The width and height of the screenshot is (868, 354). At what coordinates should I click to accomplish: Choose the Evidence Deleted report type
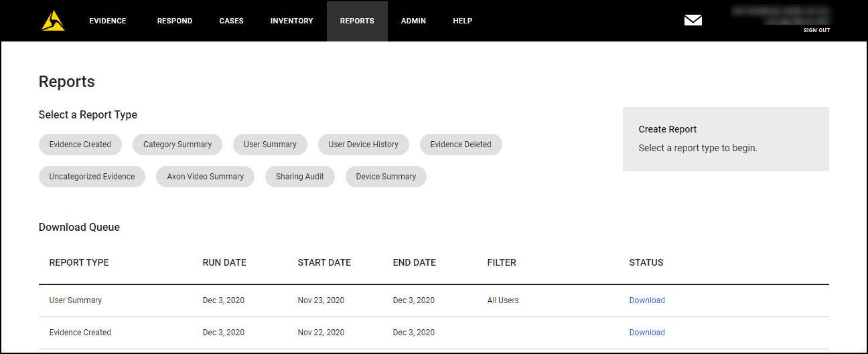(461, 145)
